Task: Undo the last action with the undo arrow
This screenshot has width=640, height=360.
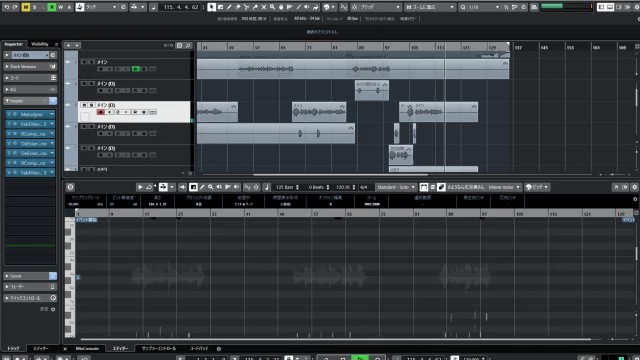Action: (x=7, y=7)
